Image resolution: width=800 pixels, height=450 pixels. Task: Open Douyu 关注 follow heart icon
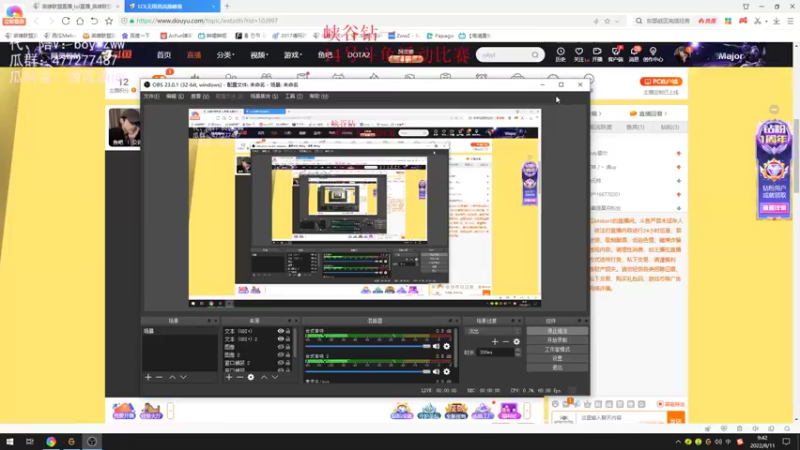point(579,54)
